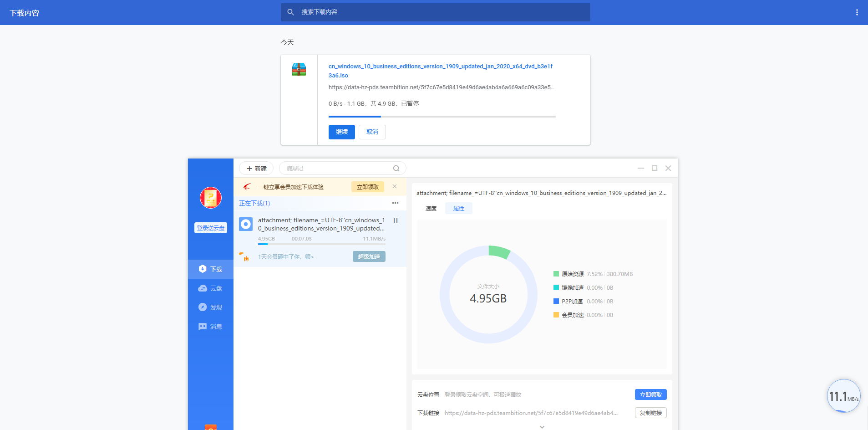Open the 云盘 section in sidebar
This screenshot has height=430, width=868.
tap(211, 288)
